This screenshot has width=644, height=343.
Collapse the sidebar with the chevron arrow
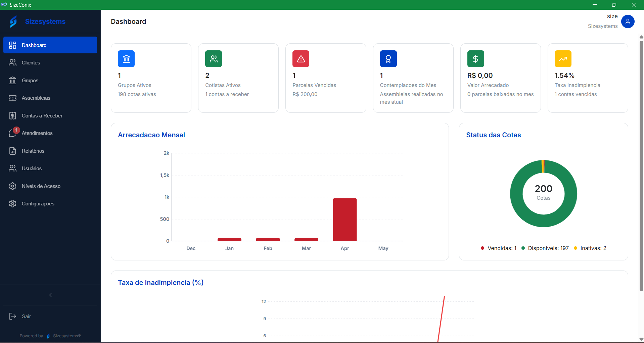pos(50,295)
